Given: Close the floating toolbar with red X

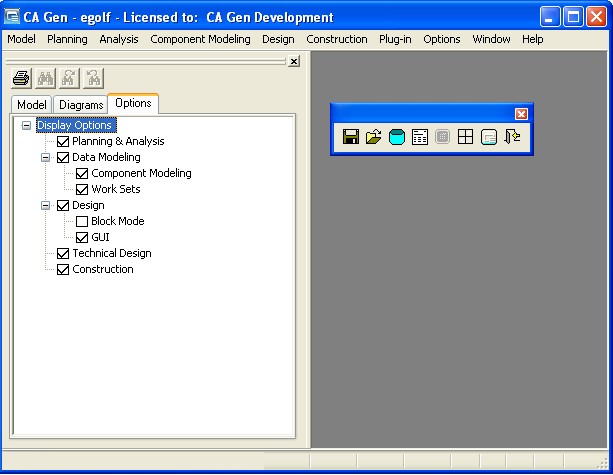Looking at the screenshot, I should [521, 114].
